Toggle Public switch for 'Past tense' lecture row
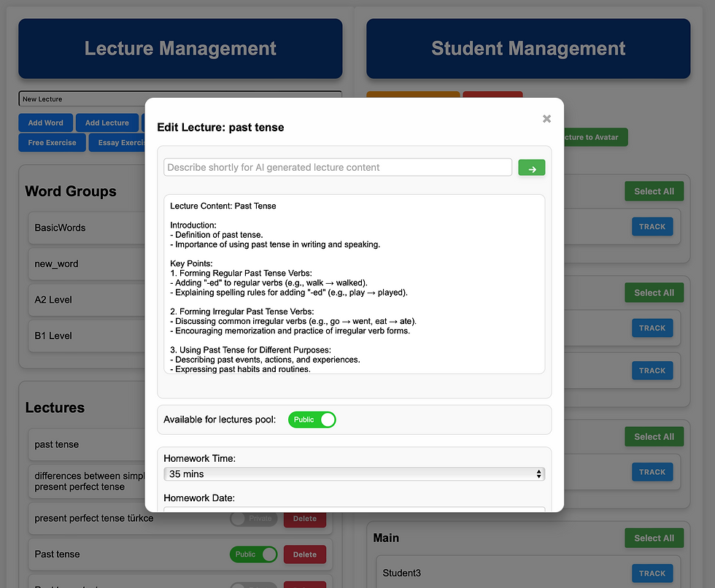The height and width of the screenshot is (588, 715). 254,554
